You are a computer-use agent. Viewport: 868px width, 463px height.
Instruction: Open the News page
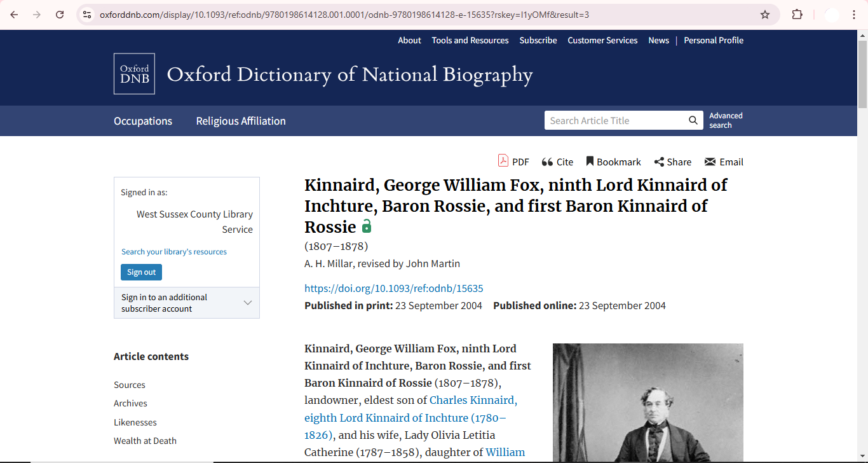pos(658,40)
